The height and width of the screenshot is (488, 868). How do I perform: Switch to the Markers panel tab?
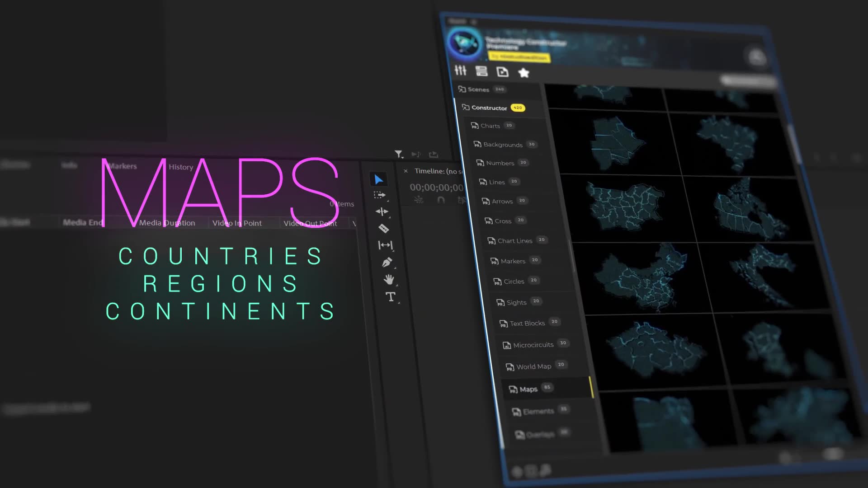click(122, 166)
